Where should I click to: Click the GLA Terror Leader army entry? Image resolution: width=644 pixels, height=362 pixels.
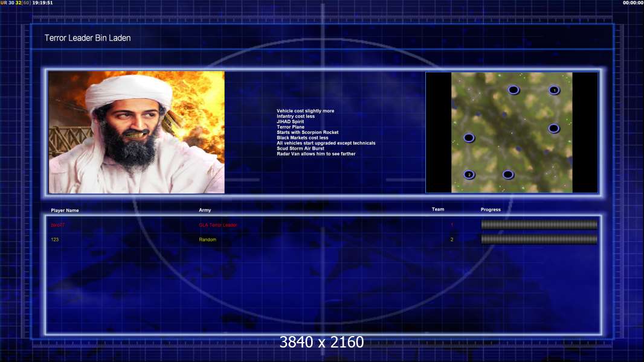pos(218,225)
